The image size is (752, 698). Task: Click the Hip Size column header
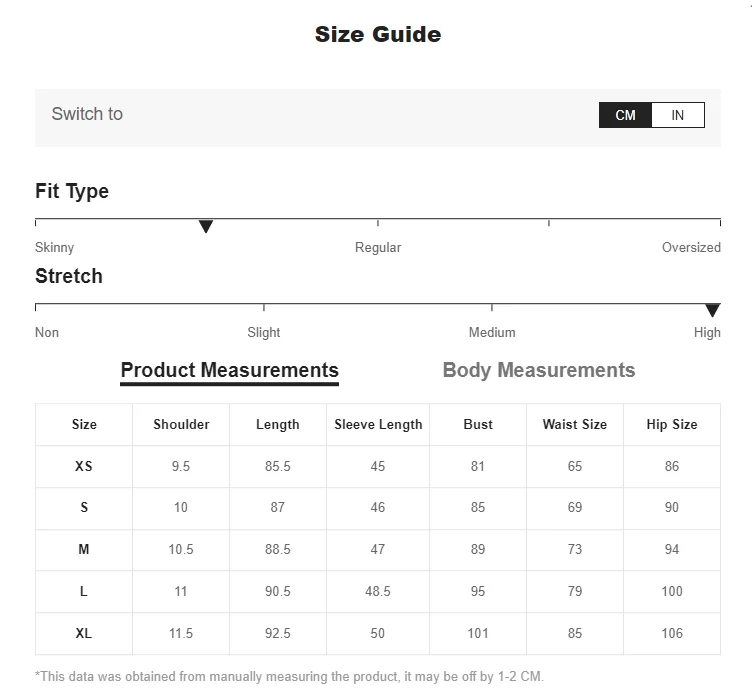click(671, 424)
